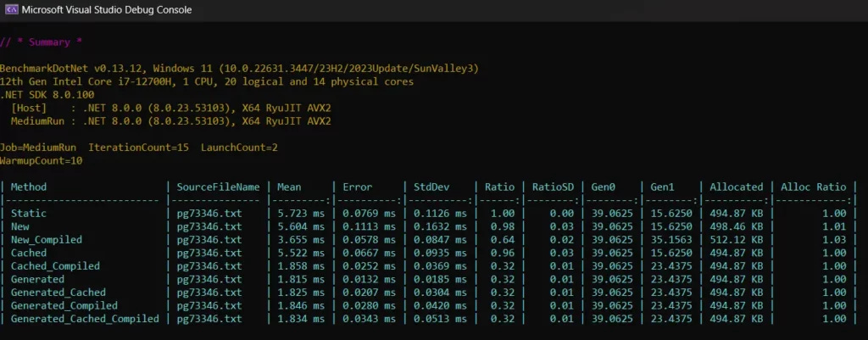Viewport: 868px width, 340px height.
Task: Click the 0.96 ratio value
Action: click(503, 253)
